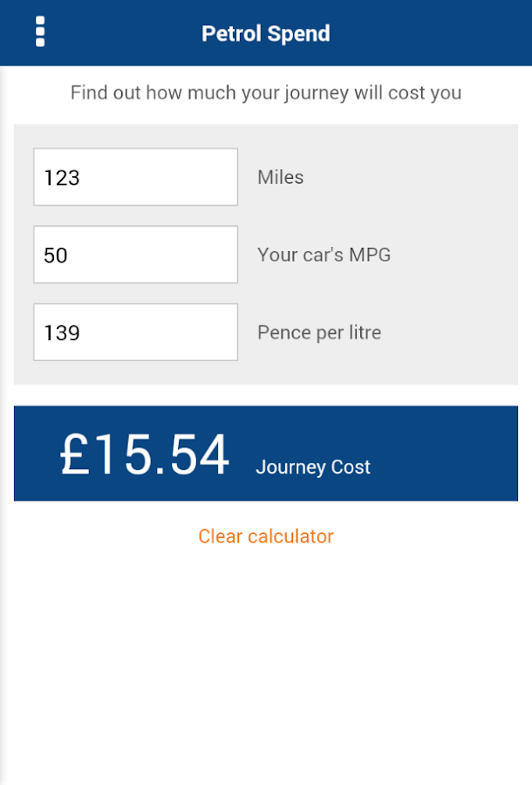Select the car's MPG input field
The width and height of the screenshot is (532, 785).
[x=135, y=255]
